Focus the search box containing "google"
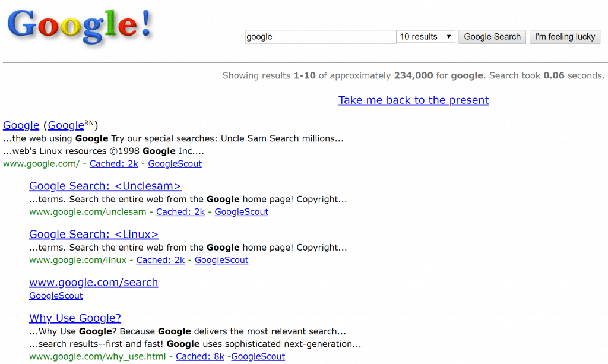 (320, 37)
